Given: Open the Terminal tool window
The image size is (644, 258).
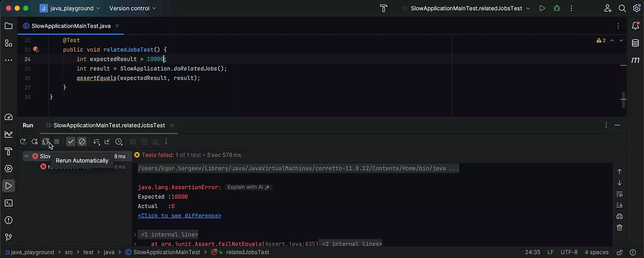Looking at the screenshot, I should 9,203.
